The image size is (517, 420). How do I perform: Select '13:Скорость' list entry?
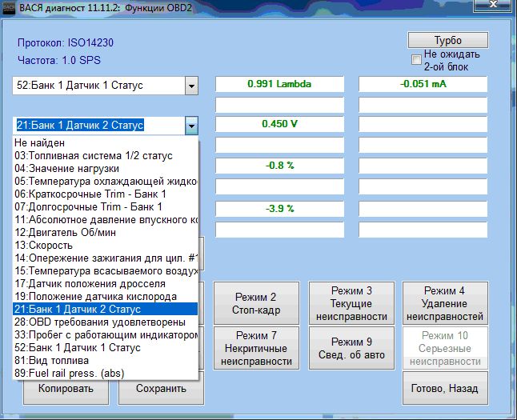pyautogui.click(x=106, y=246)
